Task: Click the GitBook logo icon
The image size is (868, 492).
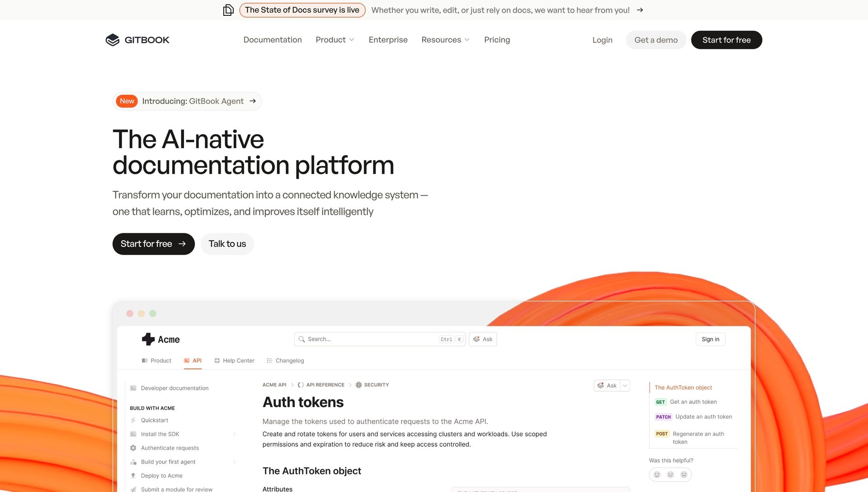Action: (x=112, y=40)
